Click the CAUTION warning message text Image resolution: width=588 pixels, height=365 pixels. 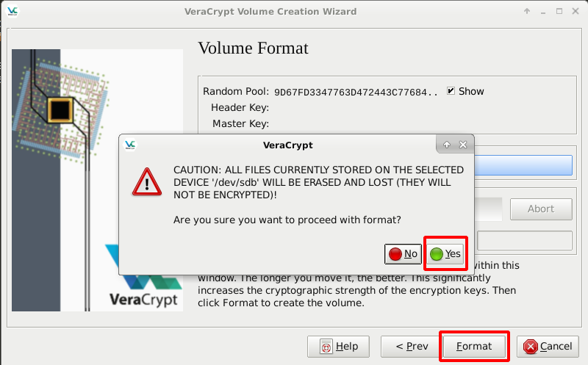[x=318, y=182]
